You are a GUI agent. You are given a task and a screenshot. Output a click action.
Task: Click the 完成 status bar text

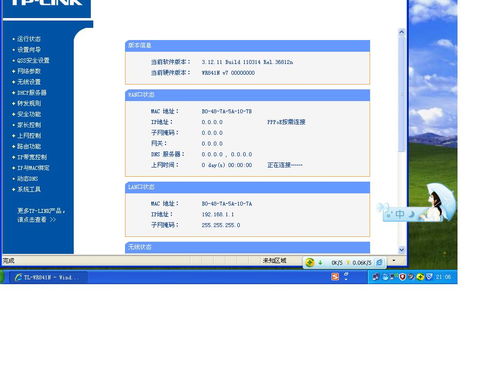[9, 261]
